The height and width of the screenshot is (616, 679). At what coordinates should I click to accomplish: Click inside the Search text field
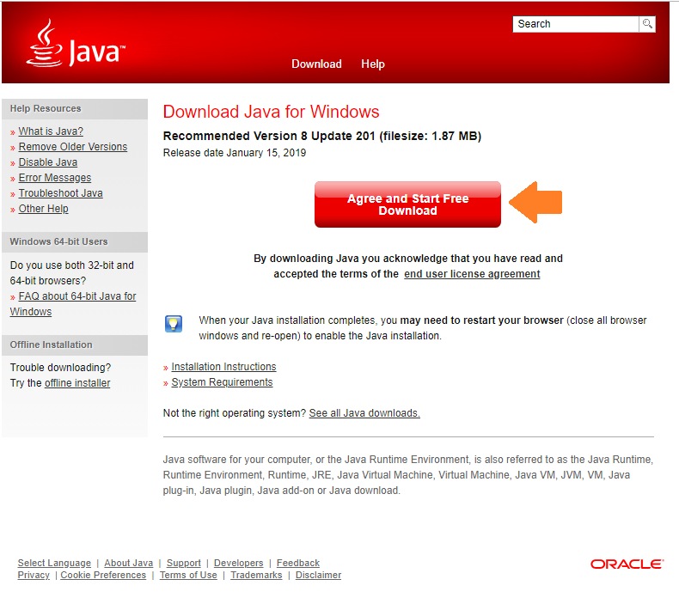[x=575, y=24]
